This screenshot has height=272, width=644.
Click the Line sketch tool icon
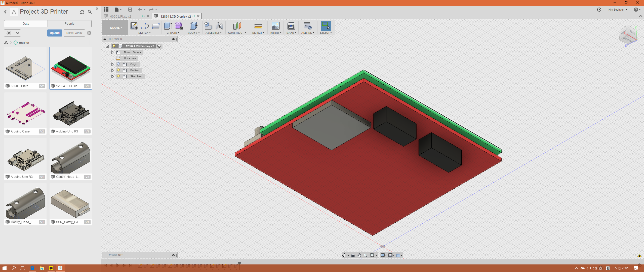(x=145, y=26)
